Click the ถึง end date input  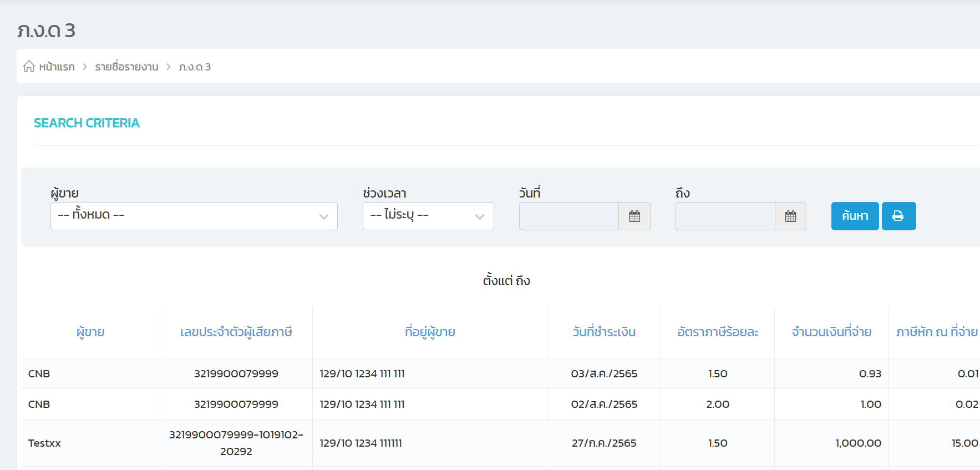pos(725,216)
